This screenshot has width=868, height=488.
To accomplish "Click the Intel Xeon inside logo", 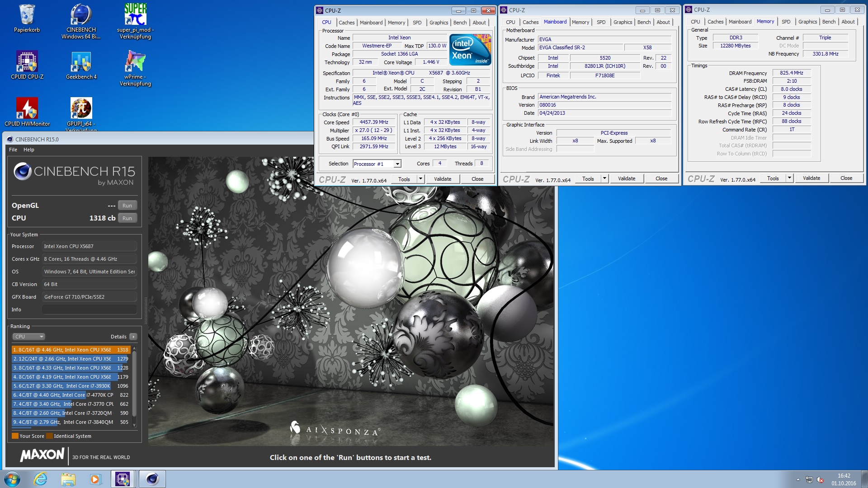I will point(470,50).
